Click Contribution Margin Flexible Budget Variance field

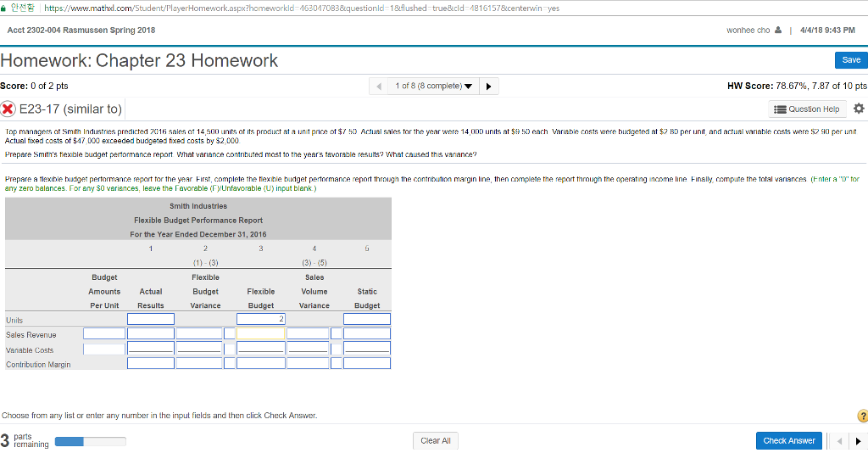click(x=199, y=363)
